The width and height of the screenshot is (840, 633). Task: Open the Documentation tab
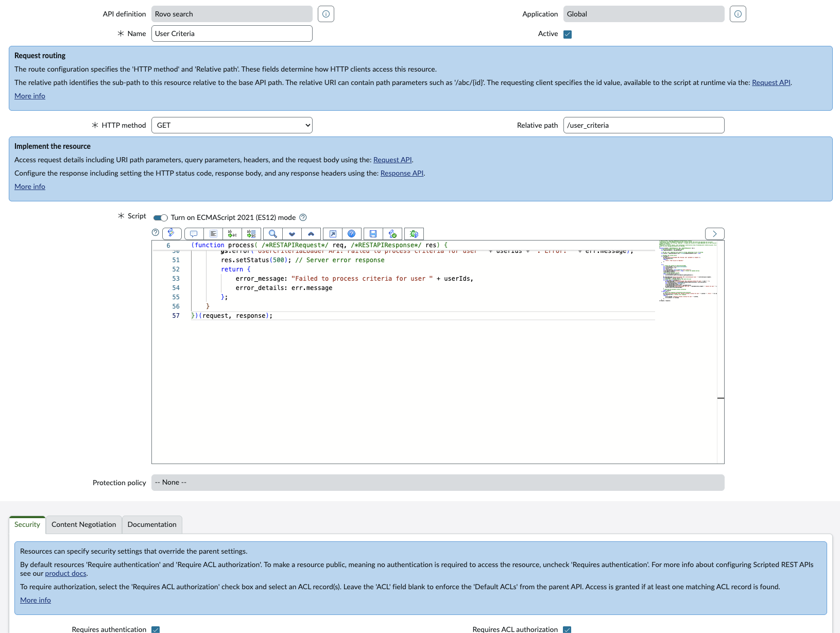(152, 524)
